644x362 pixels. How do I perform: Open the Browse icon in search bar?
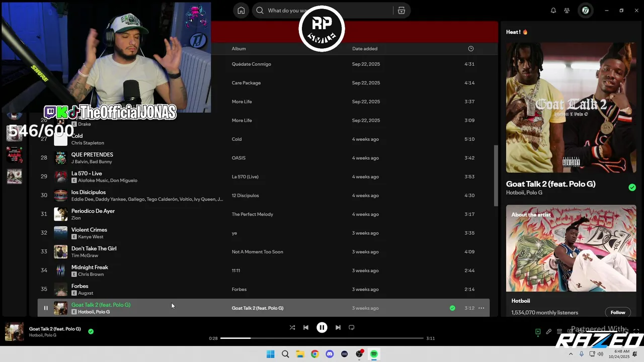(x=401, y=11)
